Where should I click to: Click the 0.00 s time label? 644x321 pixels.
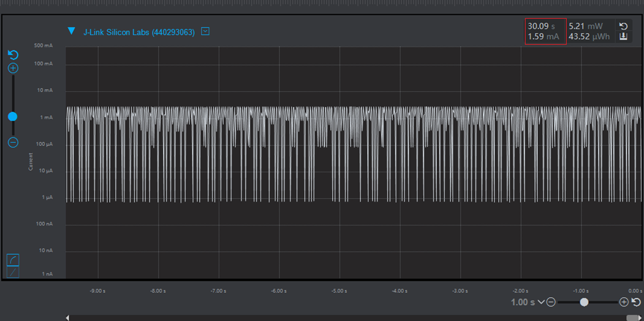635,291
